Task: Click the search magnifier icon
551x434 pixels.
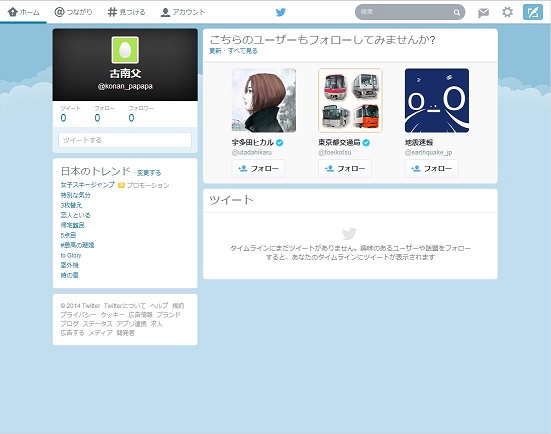Action: 456,13
